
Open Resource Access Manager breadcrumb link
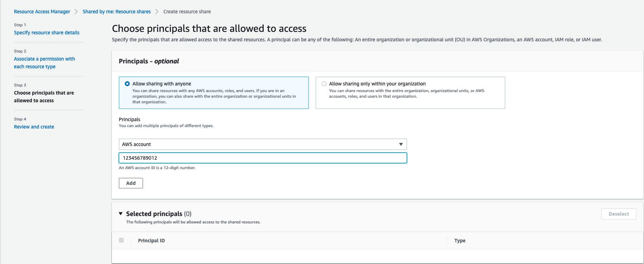coord(42,12)
